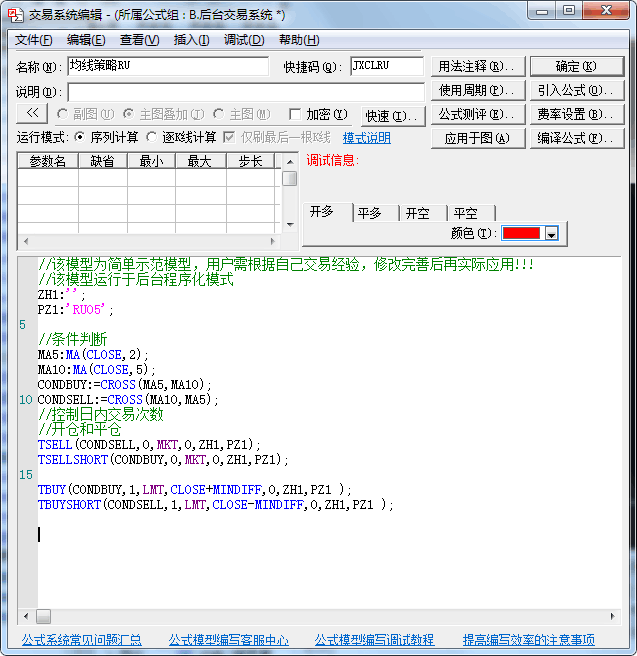The image size is (637, 656).
Task: Click the 快捷码 input field
Action: click(387, 66)
